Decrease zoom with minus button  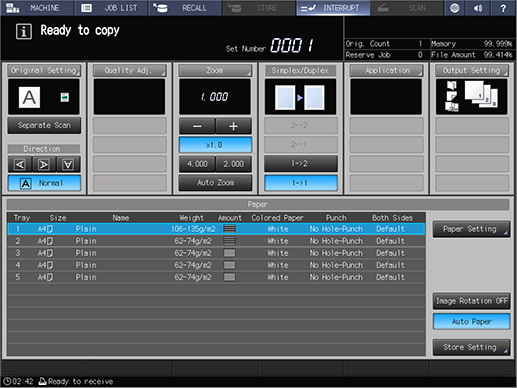[197, 126]
